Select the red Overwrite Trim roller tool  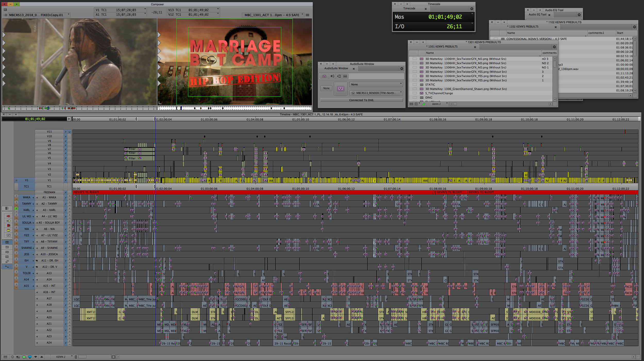(x=9, y=226)
